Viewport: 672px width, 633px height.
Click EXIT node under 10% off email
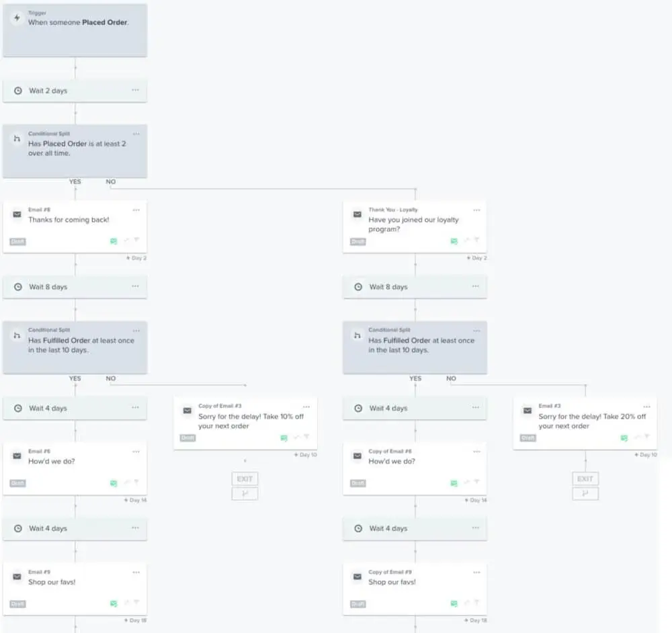245,478
